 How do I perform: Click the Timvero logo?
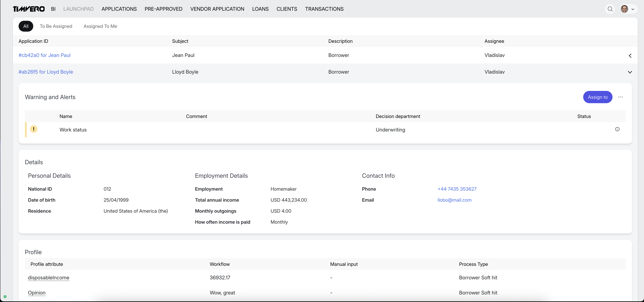pyautogui.click(x=29, y=9)
